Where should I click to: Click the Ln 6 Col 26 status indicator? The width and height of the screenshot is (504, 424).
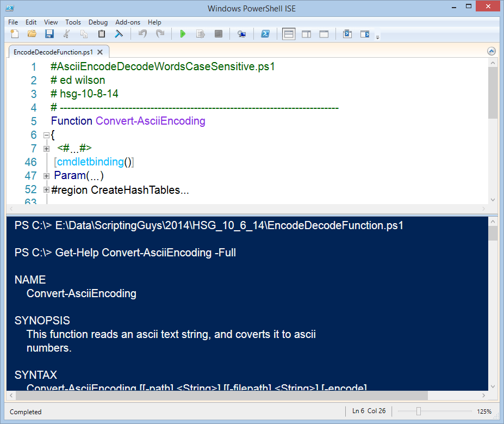coord(369,411)
